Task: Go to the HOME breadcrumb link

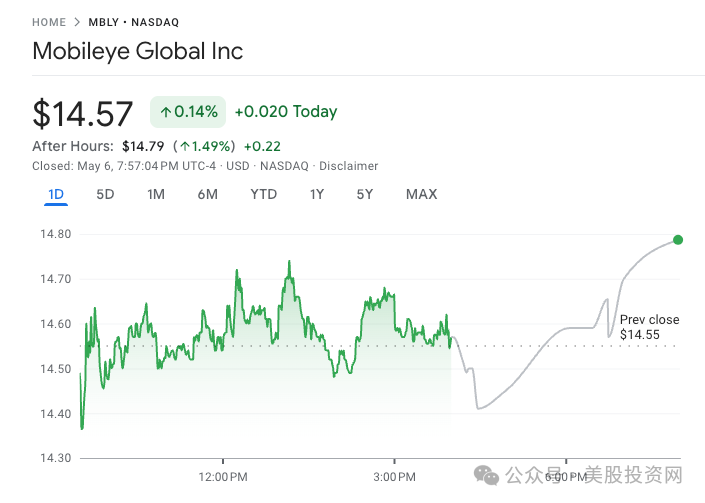Action: (49, 22)
